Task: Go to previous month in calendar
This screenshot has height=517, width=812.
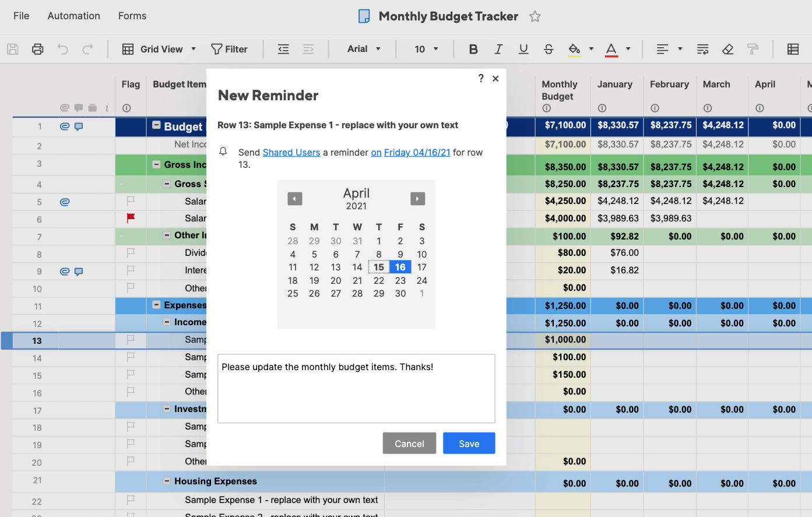Action: point(294,199)
